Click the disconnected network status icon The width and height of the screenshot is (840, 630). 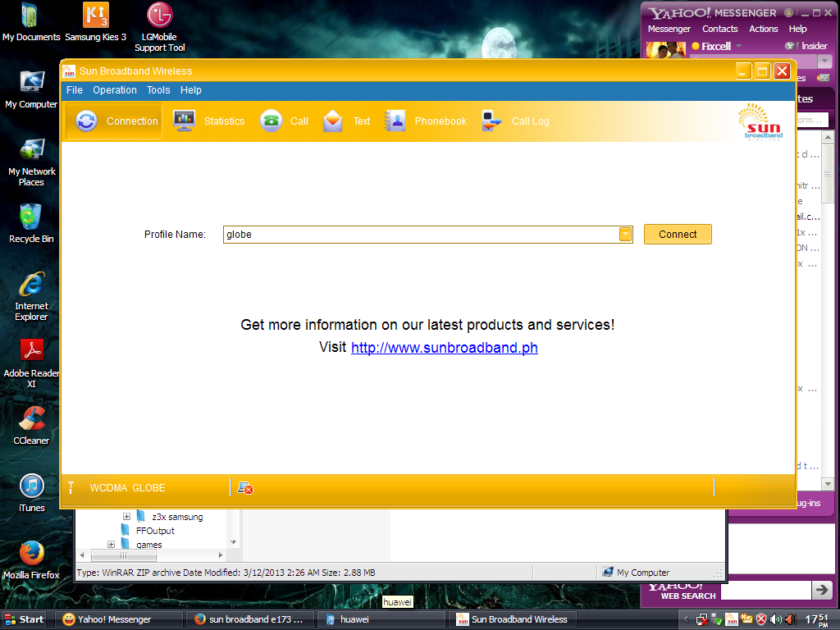[x=244, y=488]
